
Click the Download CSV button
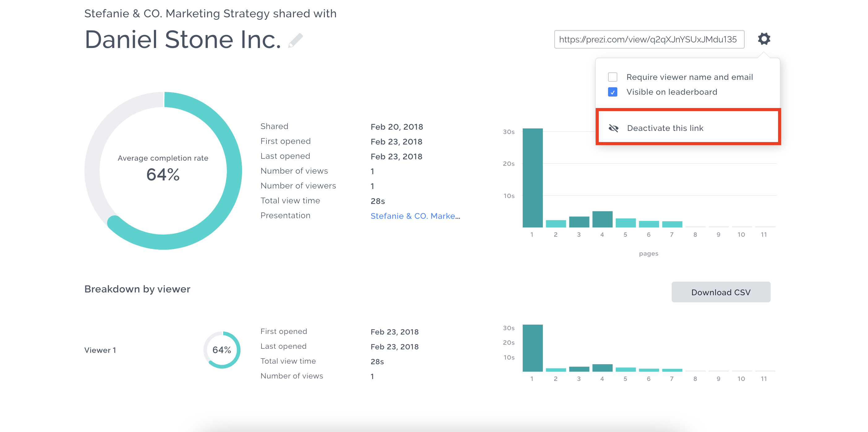[721, 292]
